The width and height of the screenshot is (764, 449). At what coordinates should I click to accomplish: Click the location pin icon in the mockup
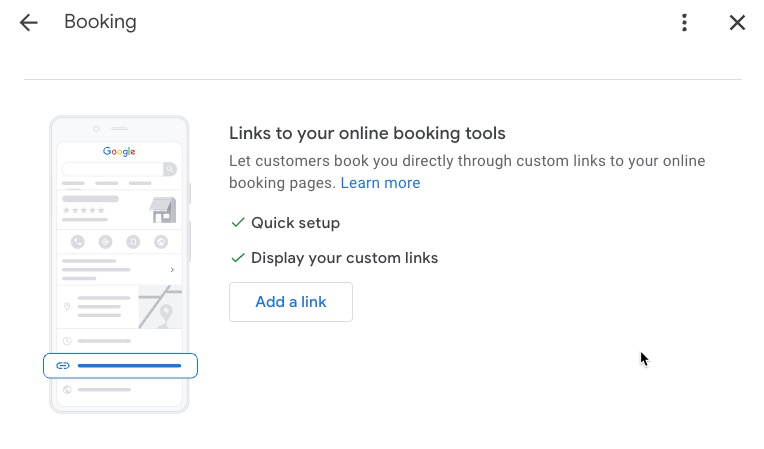click(x=68, y=307)
